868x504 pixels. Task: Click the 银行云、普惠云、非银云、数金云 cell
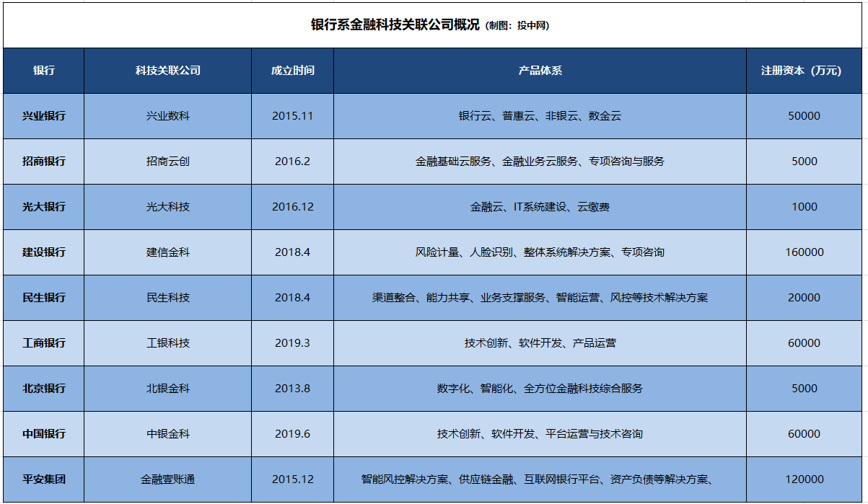[x=540, y=116]
